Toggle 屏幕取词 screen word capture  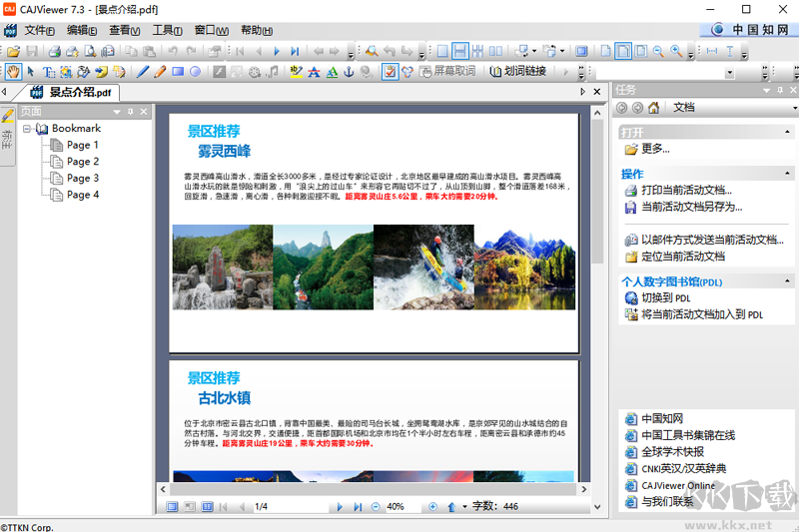click(446, 71)
